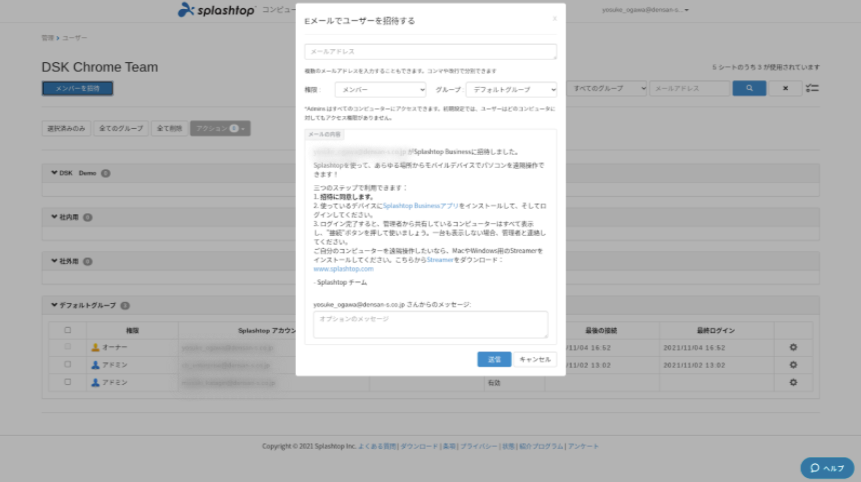The image size is (861, 482).
Task: Click the 全て削除 button
Action: click(169, 128)
